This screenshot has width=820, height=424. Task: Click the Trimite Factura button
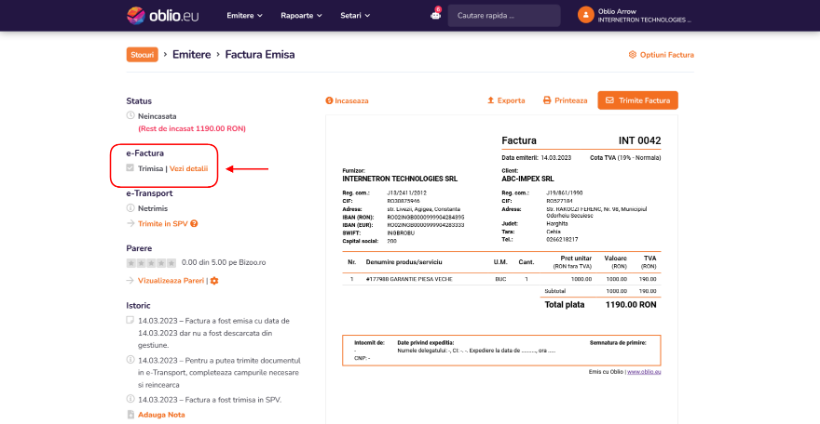637,100
